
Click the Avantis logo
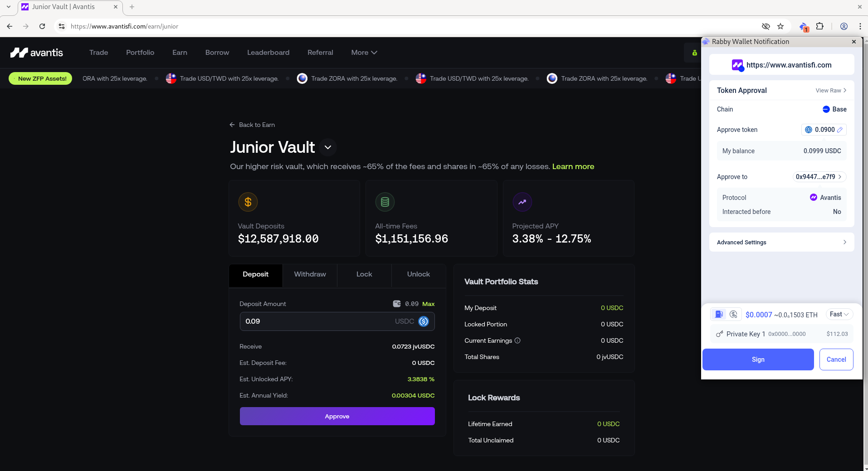(x=37, y=53)
